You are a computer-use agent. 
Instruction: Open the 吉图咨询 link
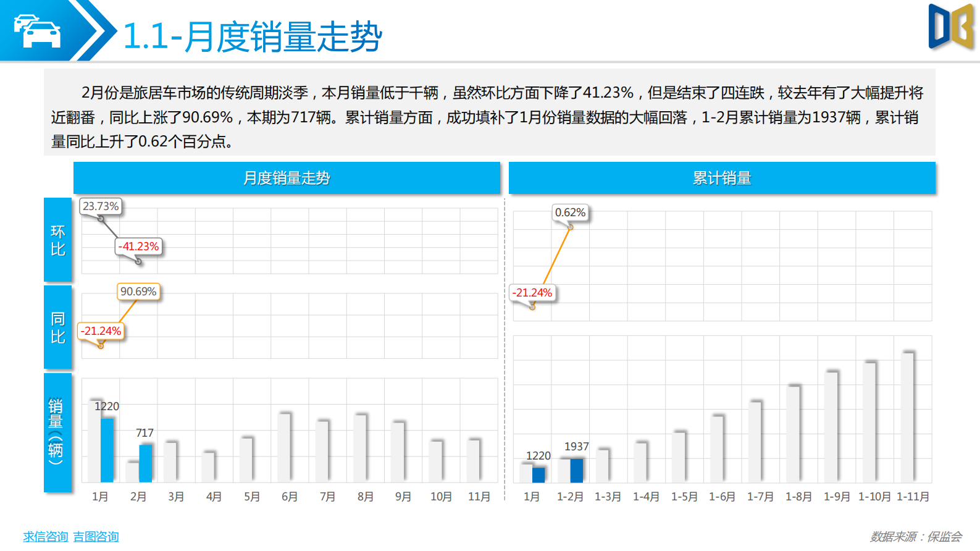point(96,536)
